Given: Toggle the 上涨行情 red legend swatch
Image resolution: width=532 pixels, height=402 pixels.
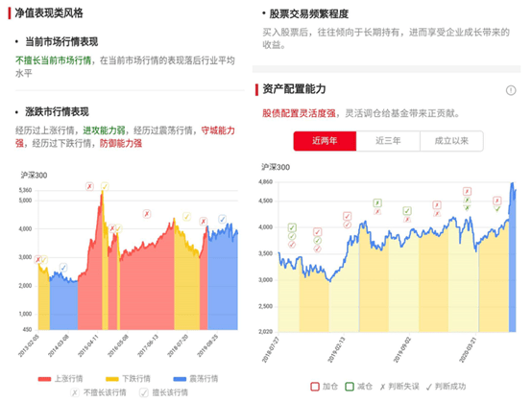Looking at the screenshot, I should [44, 379].
